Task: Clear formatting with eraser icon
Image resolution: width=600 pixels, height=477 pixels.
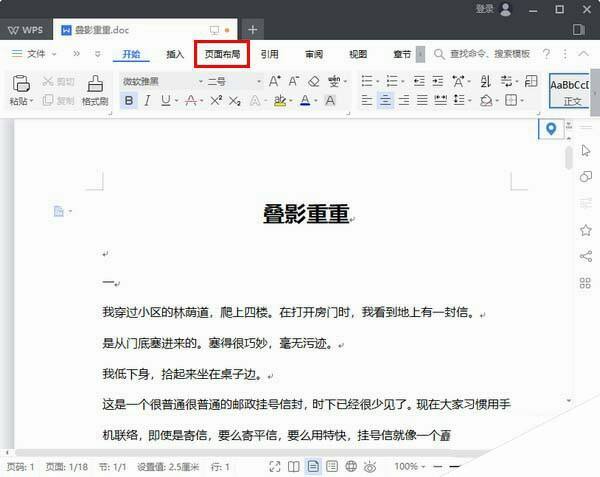Action: pos(314,81)
